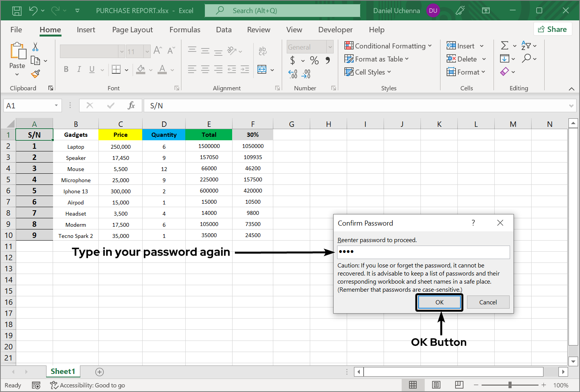Image resolution: width=580 pixels, height=392 pixels.
Task: Click the Increase Decimal icon
Action: coord(292,73)
